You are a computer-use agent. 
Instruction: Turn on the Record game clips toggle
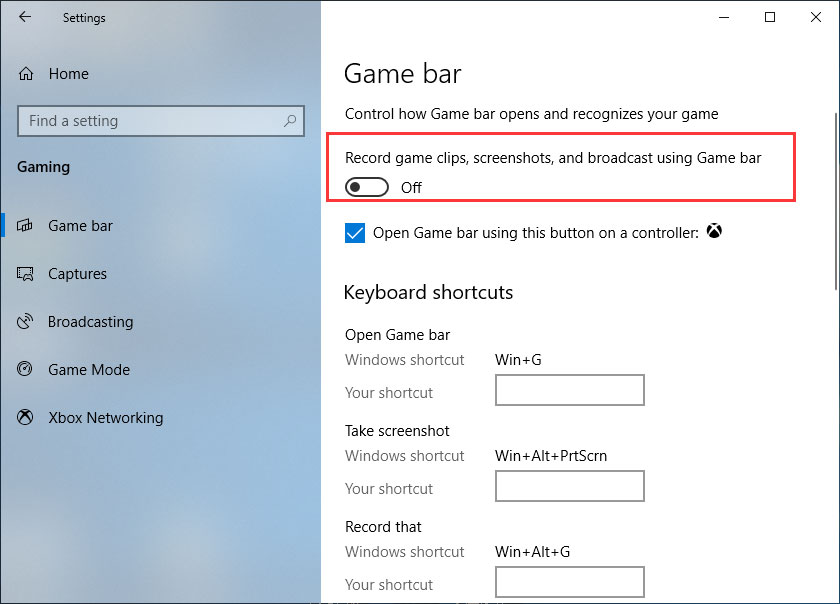366,187
